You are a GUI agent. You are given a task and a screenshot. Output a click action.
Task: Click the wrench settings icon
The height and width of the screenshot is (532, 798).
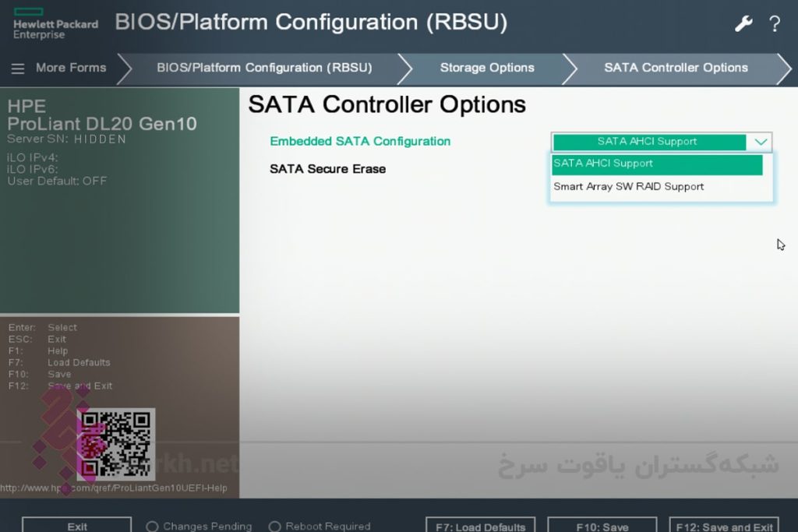coord(743,23)
